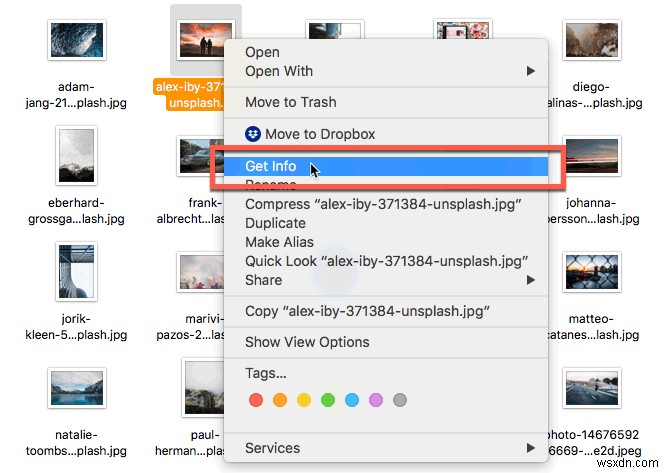Click the jorik-kleen-5...plash.jpg file name
Image resolution: width=670 pixels, height=473 pixels.
[x=76, y=327]
